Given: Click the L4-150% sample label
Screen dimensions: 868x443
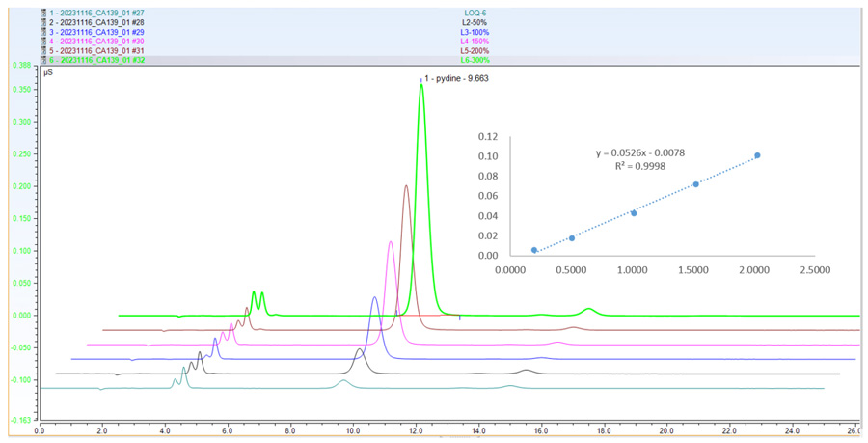Looking at the screenshot, I should (475, 42).
